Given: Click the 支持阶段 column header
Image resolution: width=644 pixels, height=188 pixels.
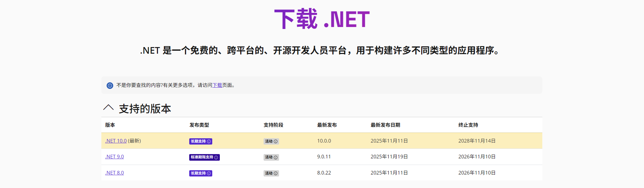Looking at the screenshot, I should coord(273,125).
